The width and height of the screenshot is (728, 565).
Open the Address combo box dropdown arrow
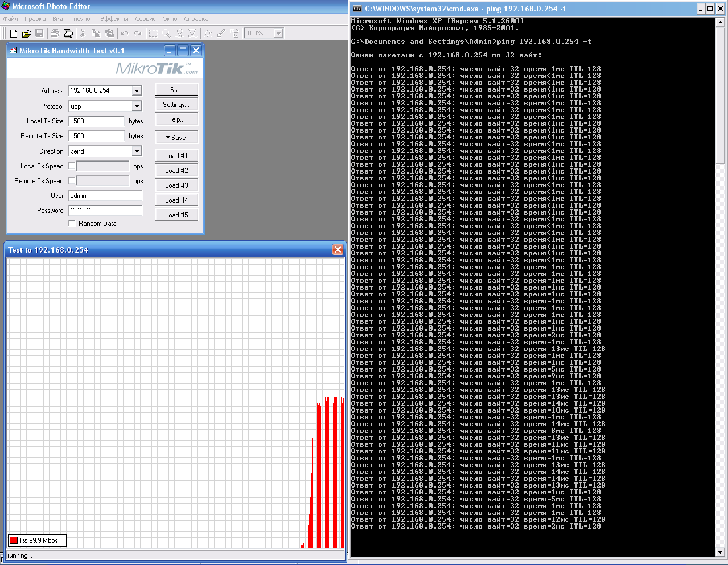tap(137, 91)
